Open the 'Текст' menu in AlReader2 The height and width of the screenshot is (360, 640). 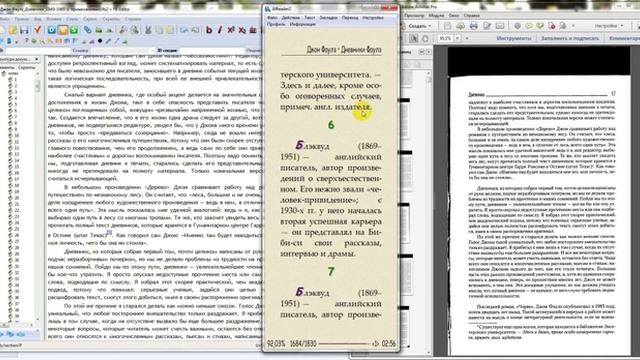click(x=310, y=18)
